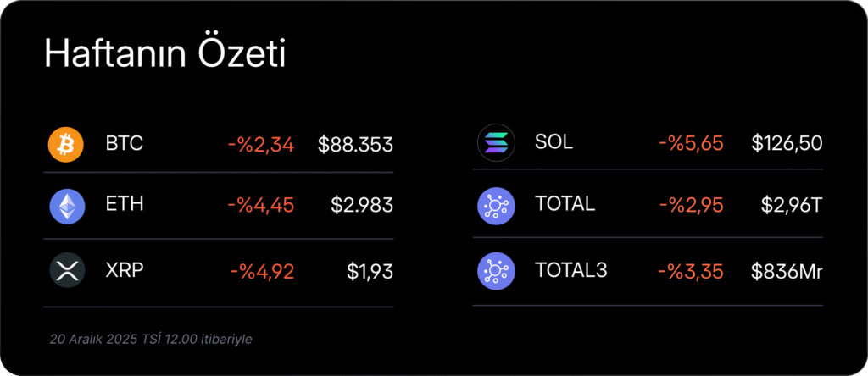
Task: Click the TOTAL3 value $836Mr
Action: [x=787, y=272]
